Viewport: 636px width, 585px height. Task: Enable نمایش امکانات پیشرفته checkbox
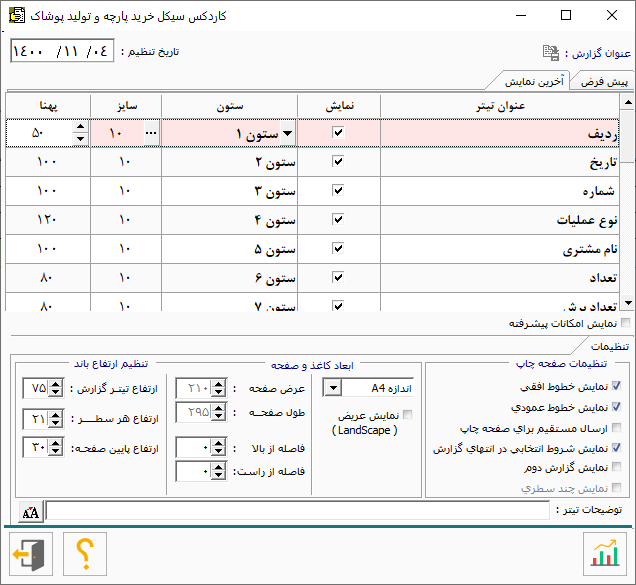coord(625,323)
